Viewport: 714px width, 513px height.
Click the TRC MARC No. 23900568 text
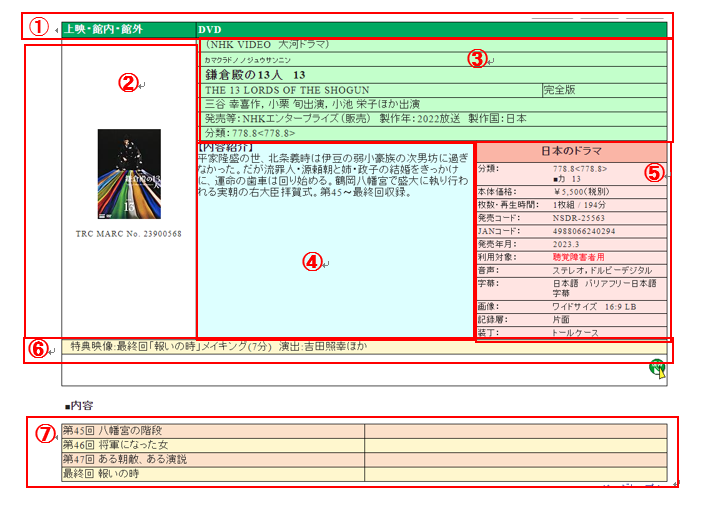coord(128,234)
